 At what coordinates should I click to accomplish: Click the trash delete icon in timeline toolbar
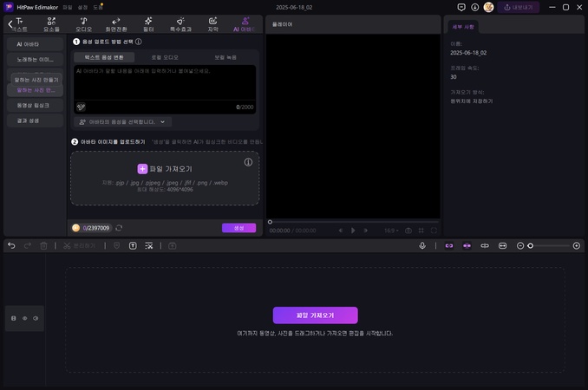[x=43, y=246]
